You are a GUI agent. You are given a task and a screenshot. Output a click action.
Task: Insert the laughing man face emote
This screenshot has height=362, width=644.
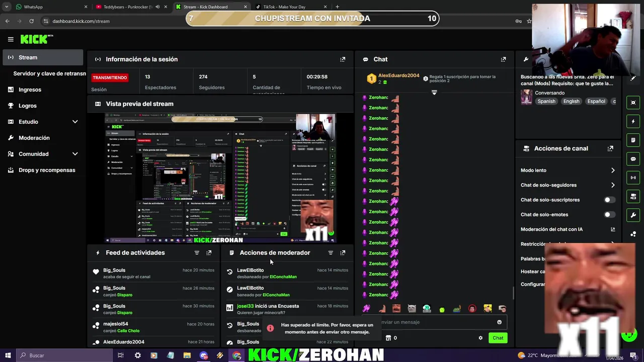point(396,309)
